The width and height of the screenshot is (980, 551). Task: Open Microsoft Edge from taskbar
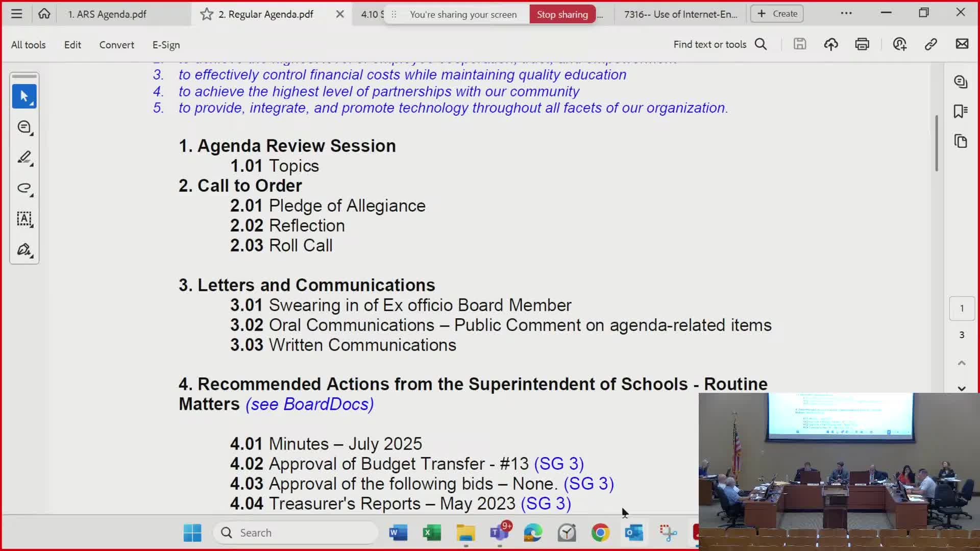click(533, 533)
